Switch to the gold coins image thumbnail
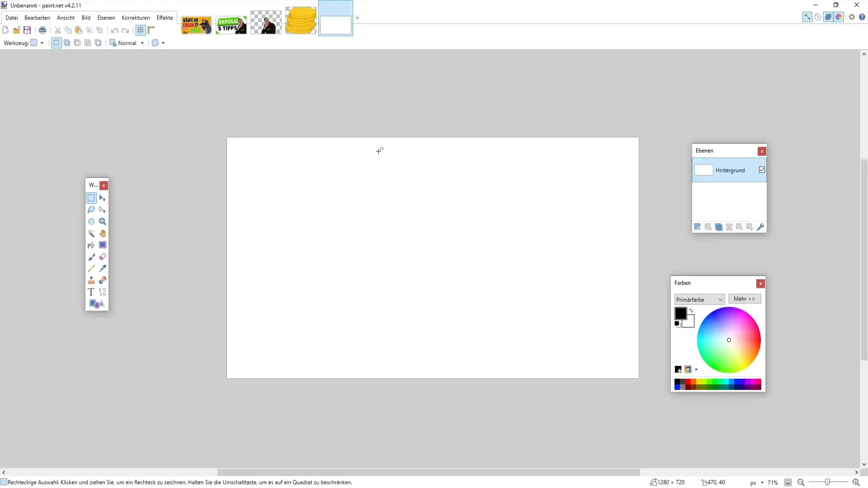Screen dimensions: 868x488 tap(301, 20)
